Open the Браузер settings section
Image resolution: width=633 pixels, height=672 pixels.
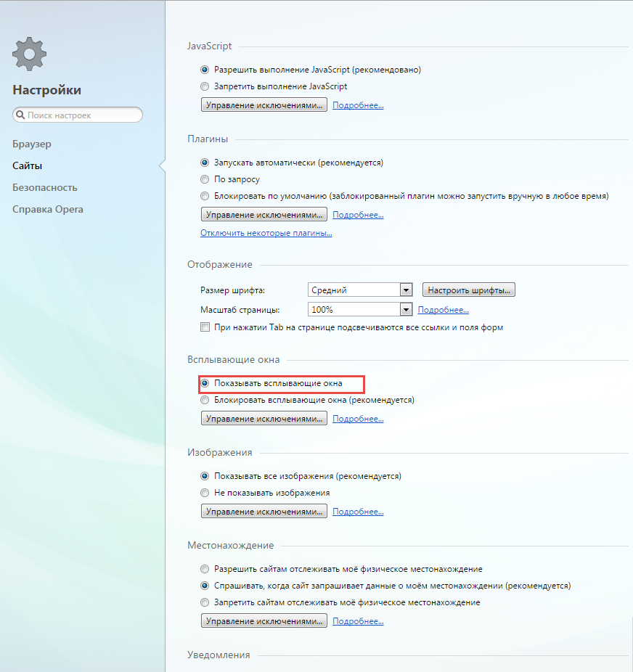tap(32, 144)
